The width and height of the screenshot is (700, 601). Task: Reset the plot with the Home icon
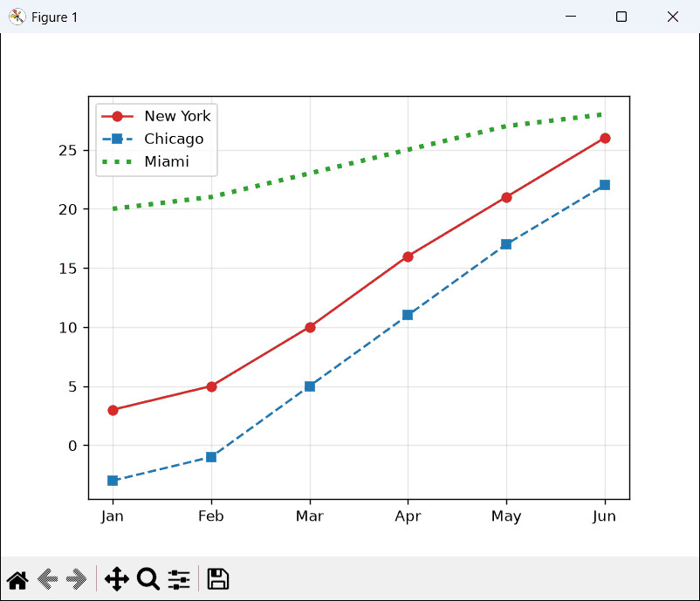[x=17, y=579]
